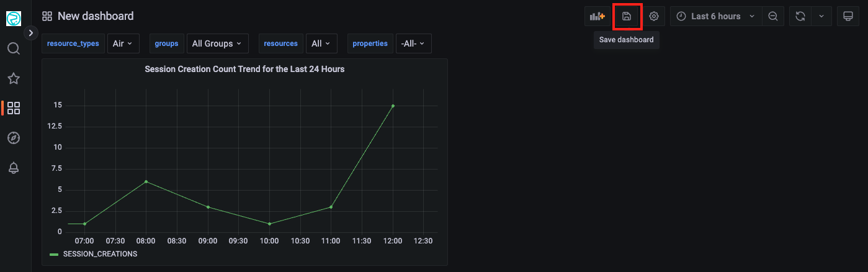
Task: Open Search in the sidebar
Action: click(x=14, y=48)
